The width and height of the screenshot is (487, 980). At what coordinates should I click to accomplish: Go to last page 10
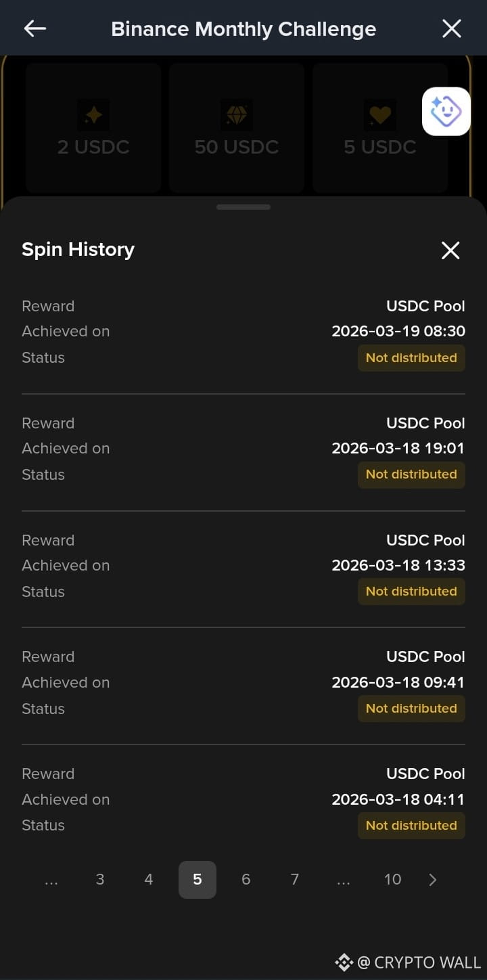392,880
